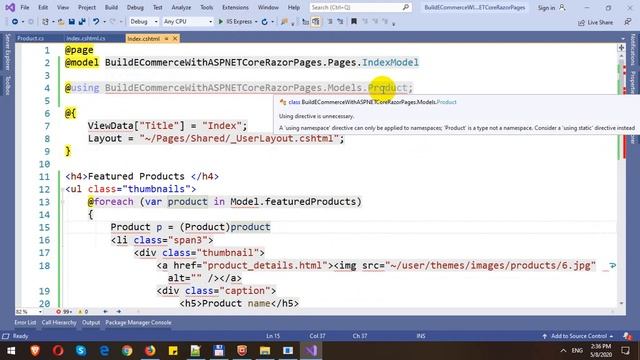640x360 pixels.
Task: Open Google Chrome from taskbar
Action: (x=127, y=351)
